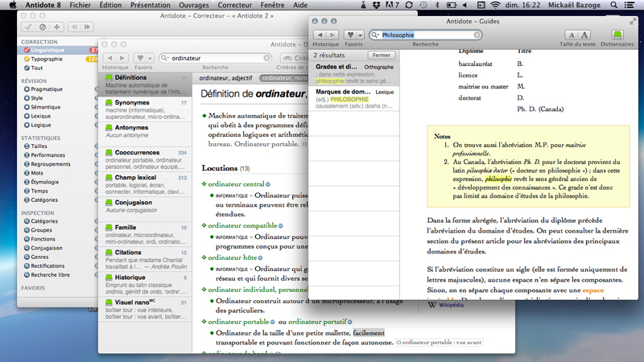Clear the "ordinateur" search field
Screen dimensions: 644x362
266,58
